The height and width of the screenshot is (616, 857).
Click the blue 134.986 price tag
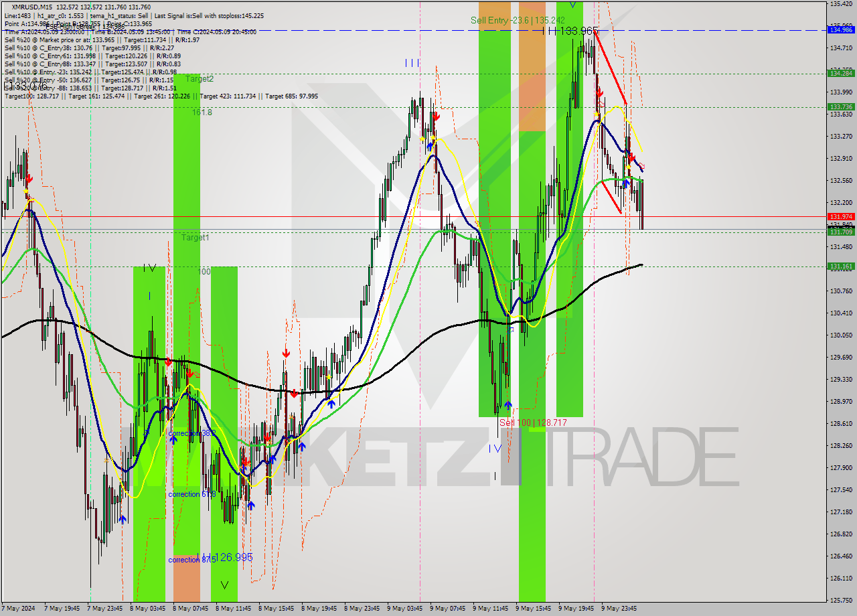[x=841, y=30]
